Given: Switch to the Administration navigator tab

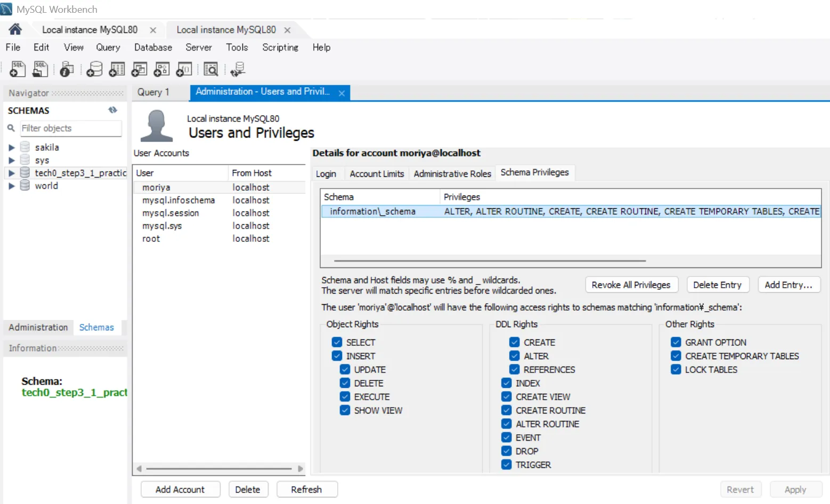Looking at the screenshot, I should pos(38,327).
